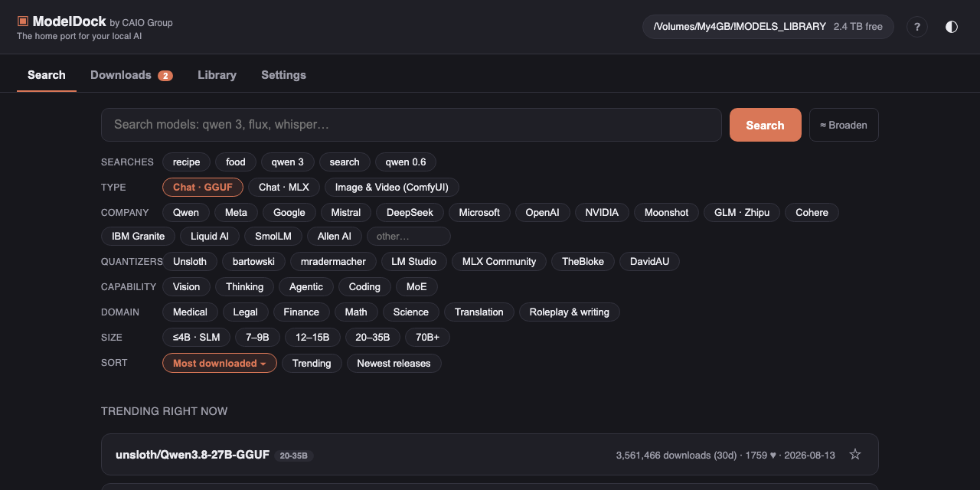The height and width of the screenshot is (490, 980).
Task: Select the recent search 'qwen 3'
Action: (288, 162)
